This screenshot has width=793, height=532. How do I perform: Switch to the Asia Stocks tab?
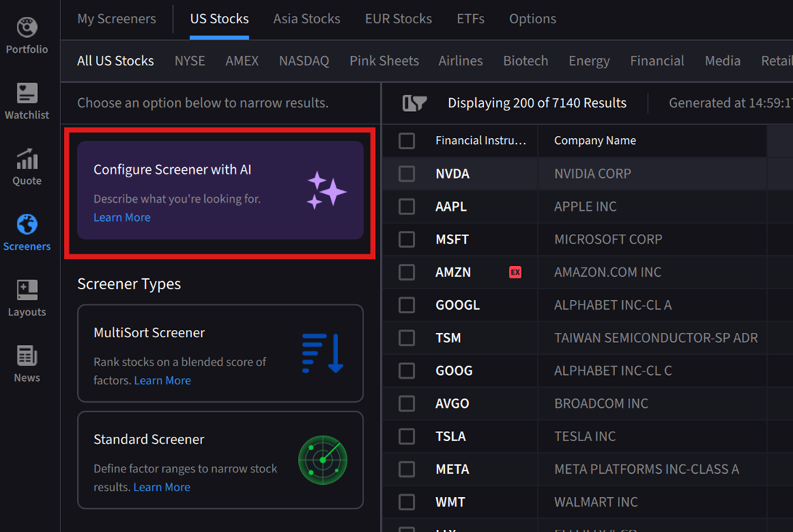click(306, 19)
